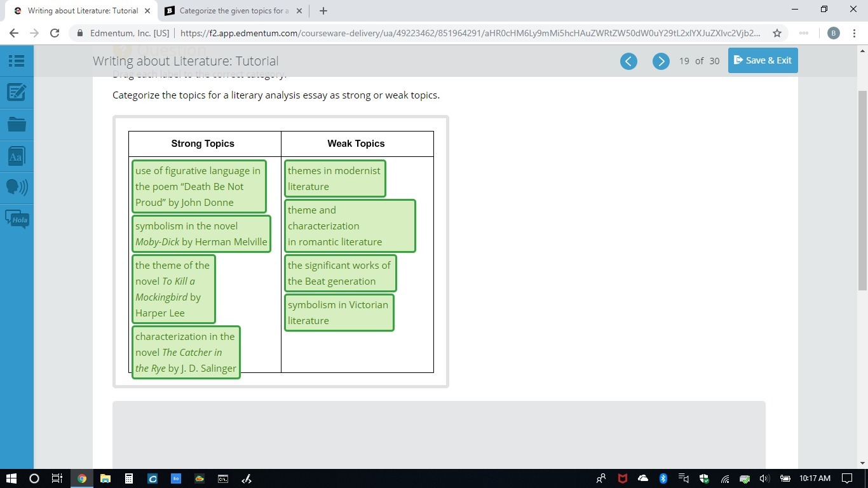Open Calculator from taskbar
Image resolution: width=868 pixels, height=488 pixels.
tap(129, 478)
